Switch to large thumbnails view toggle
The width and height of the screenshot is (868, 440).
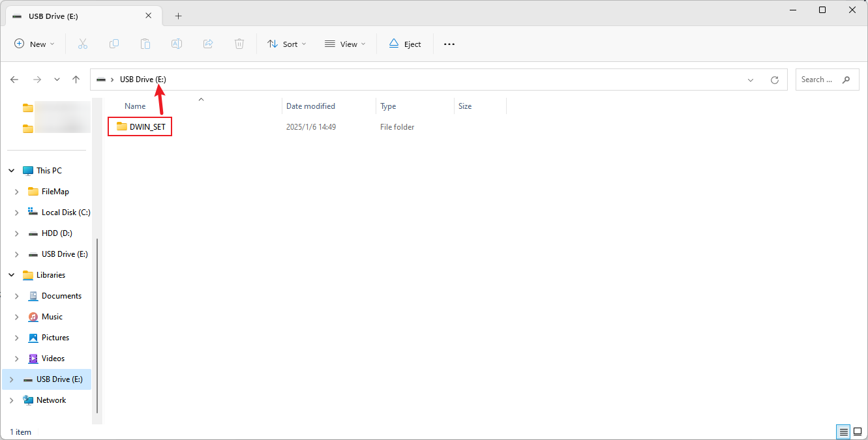click(858, 432)
